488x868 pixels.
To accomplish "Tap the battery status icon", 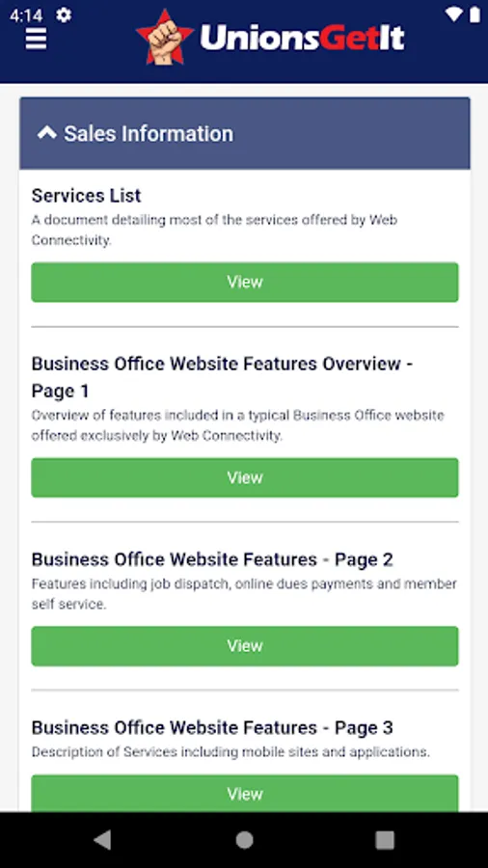I will (474, 14).
